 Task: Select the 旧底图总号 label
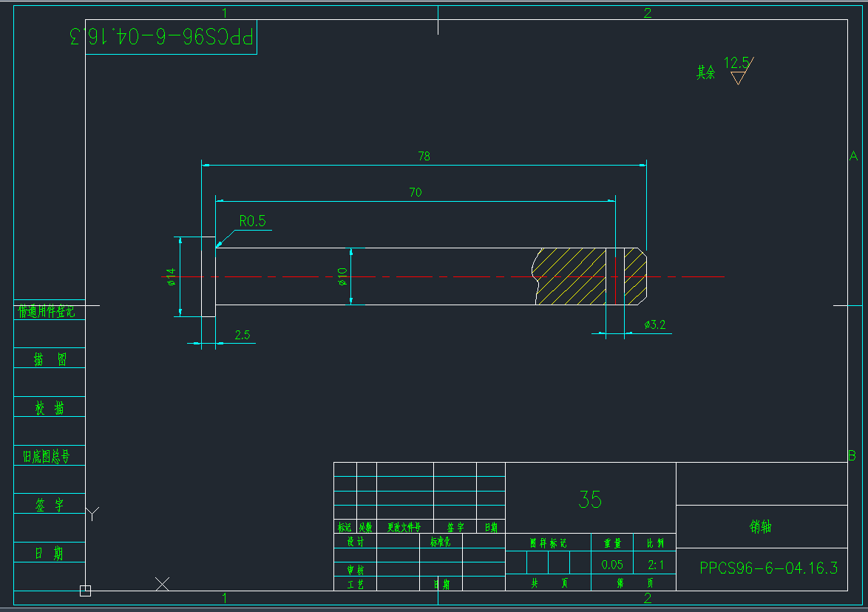pos(47,457)
